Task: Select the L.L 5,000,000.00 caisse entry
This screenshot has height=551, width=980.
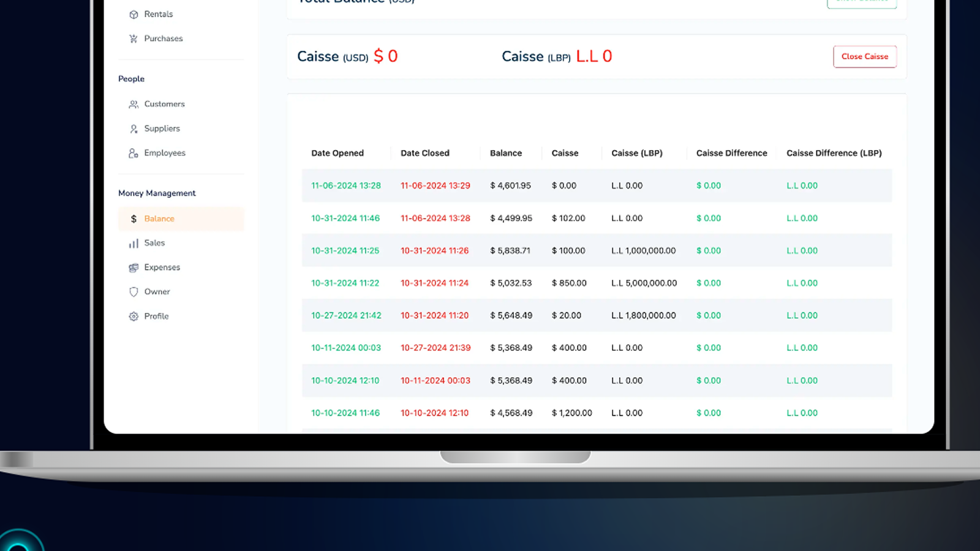Action: coord(644,283)
